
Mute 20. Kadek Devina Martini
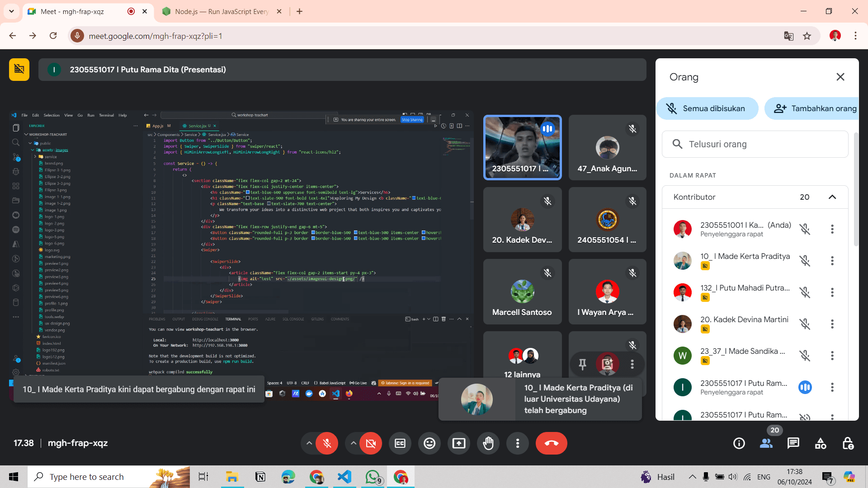[x=806, y=324]
